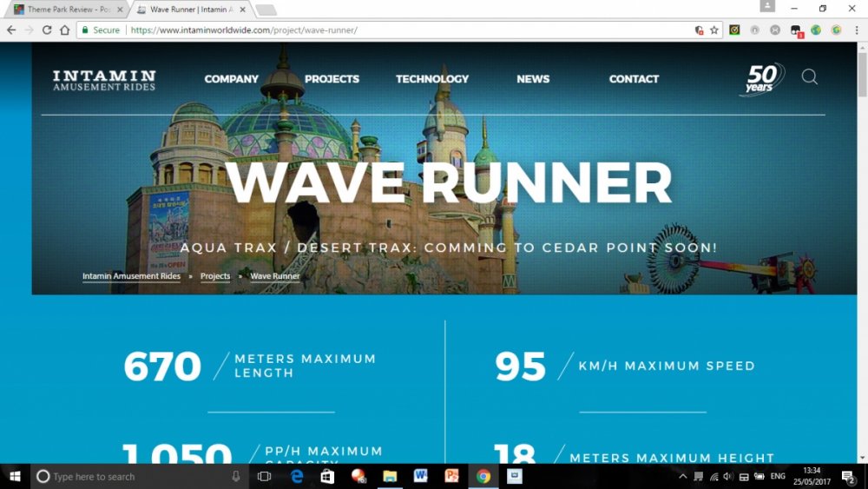This screenshot has width=868, height=489.
Task: Open the Windows Store taskbar icon
Action: [327, 476]
